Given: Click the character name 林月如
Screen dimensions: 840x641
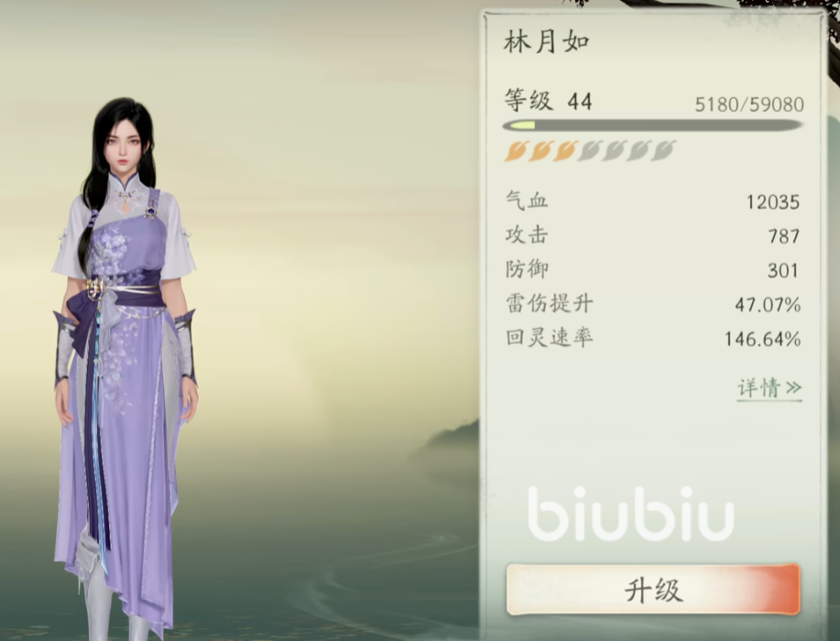Looking at the screenshot, I should 547,42.
